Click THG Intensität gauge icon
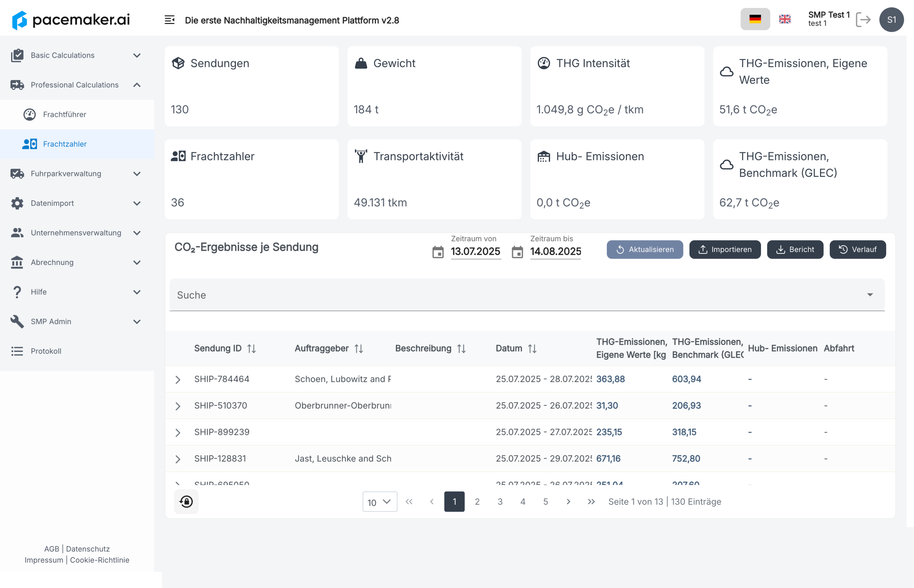 [x=544, y=63]
